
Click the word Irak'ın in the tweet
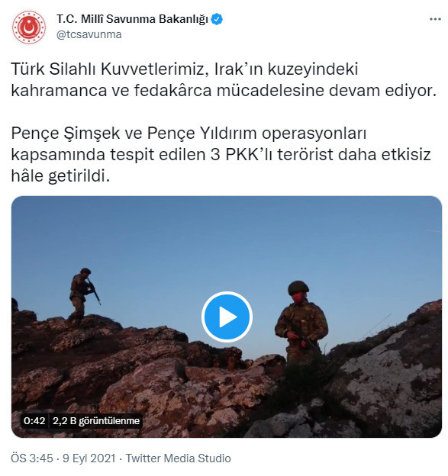click(x=238, y=69)
